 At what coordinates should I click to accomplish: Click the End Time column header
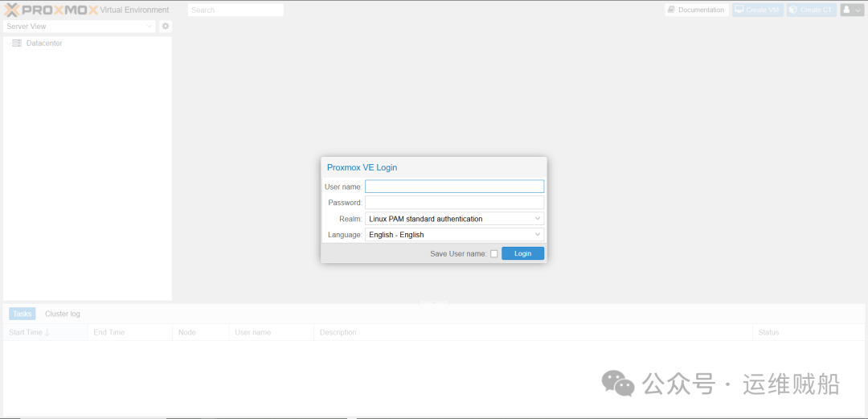click(x=130, y=332)
